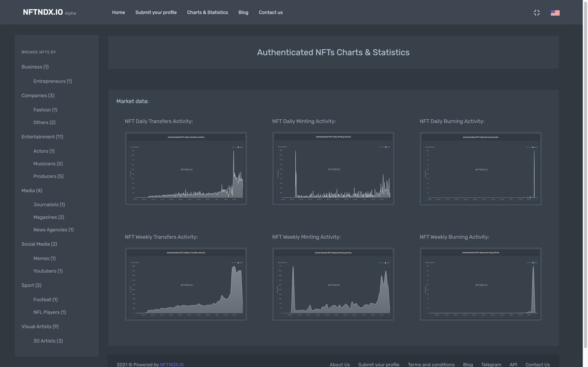
Task: Click Telegram link in the footer
Action: [x=491, y=364]
